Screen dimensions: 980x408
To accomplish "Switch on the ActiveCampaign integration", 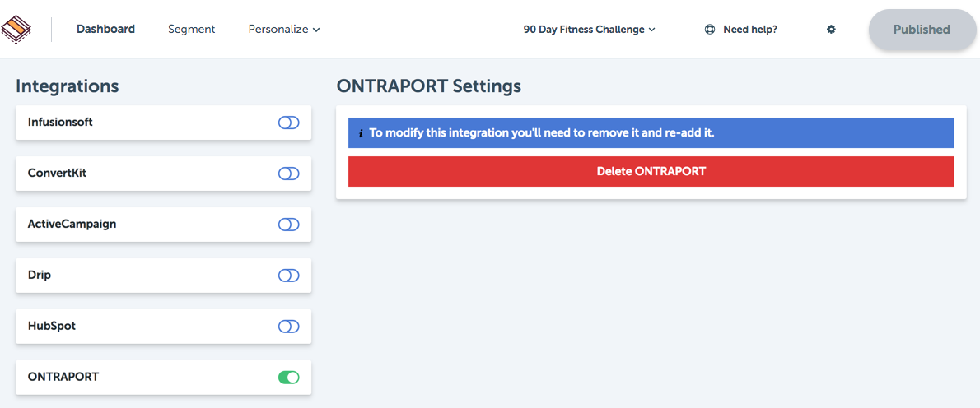I will [289, 225].
